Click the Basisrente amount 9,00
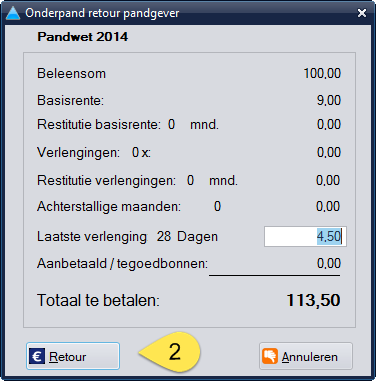 tap(329, 100)
